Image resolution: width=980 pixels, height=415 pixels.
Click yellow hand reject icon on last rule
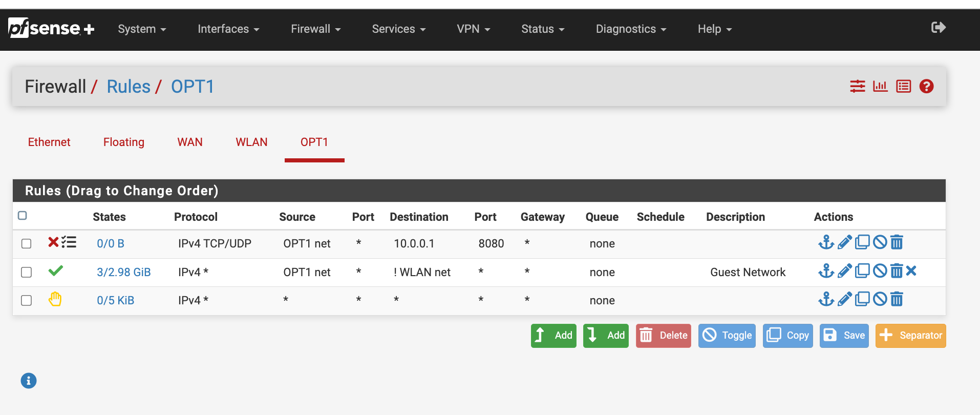[55, 299]
